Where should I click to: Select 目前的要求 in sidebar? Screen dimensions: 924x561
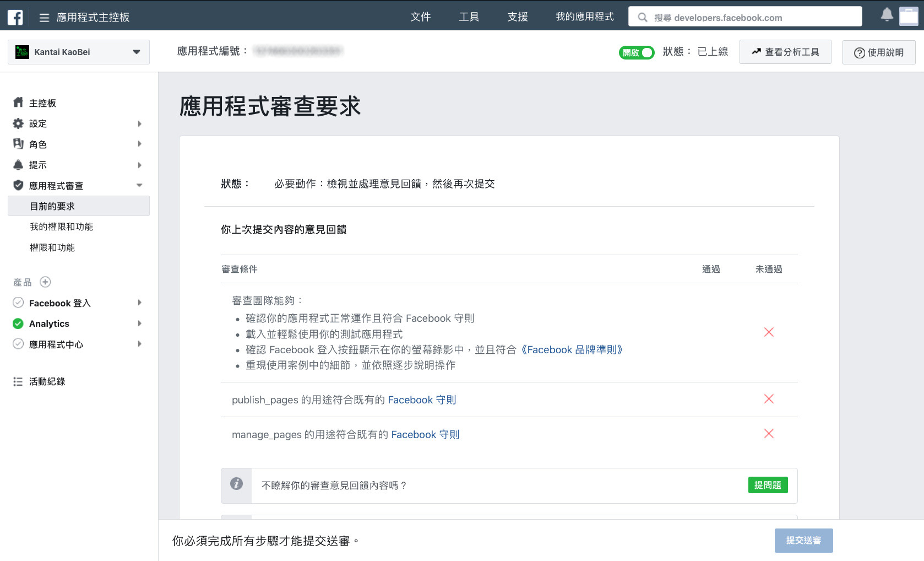click(79, 206)
